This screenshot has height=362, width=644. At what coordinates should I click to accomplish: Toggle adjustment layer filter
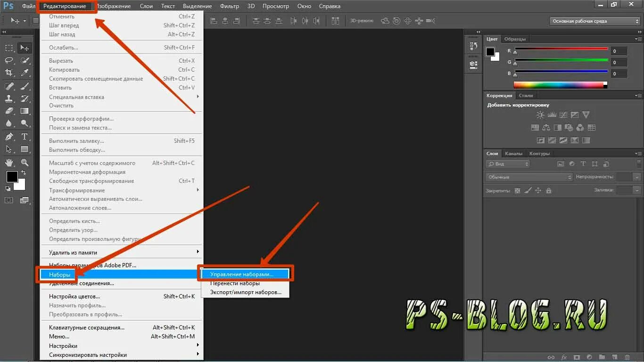572,164
